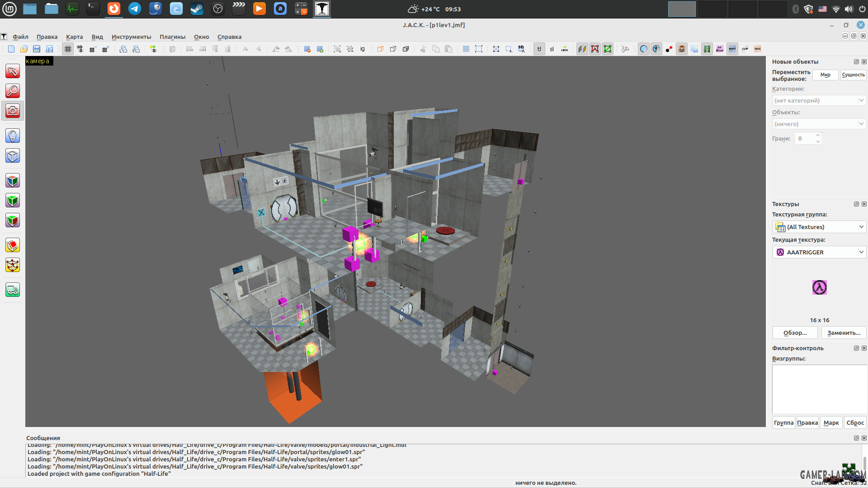
Task: Open the Инструменты menu
Action: click(x=132, y=37)
